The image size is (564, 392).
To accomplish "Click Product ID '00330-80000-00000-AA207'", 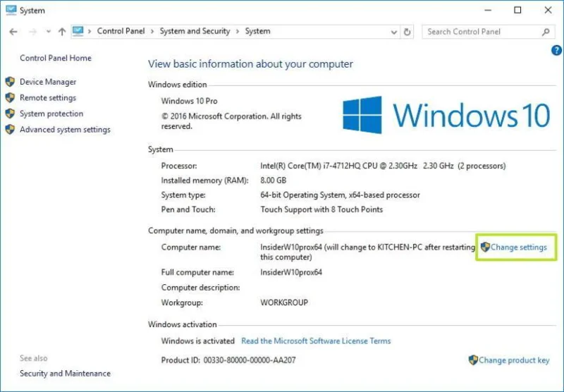I will click(x=250, y=360).
